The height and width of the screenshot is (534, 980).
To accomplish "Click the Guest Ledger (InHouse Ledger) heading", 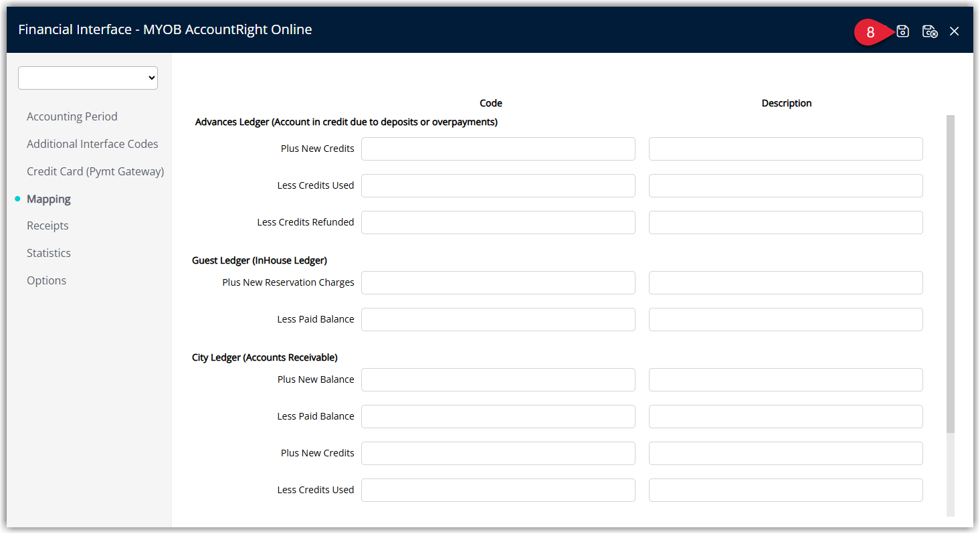I will [x=260, y=260].
